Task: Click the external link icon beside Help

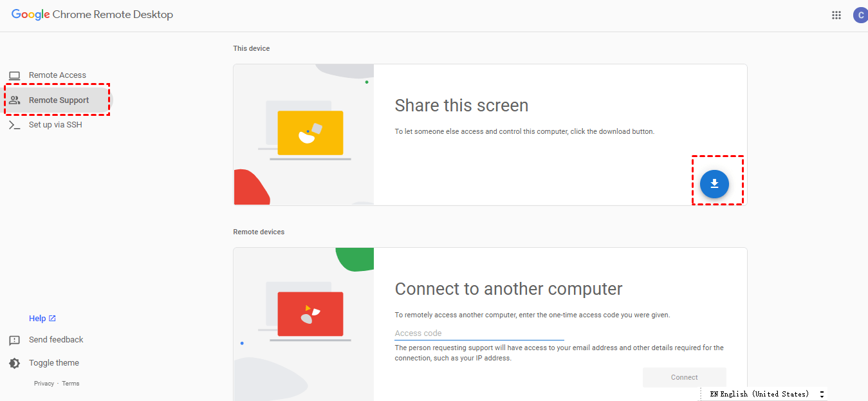Action: (53, 319)
